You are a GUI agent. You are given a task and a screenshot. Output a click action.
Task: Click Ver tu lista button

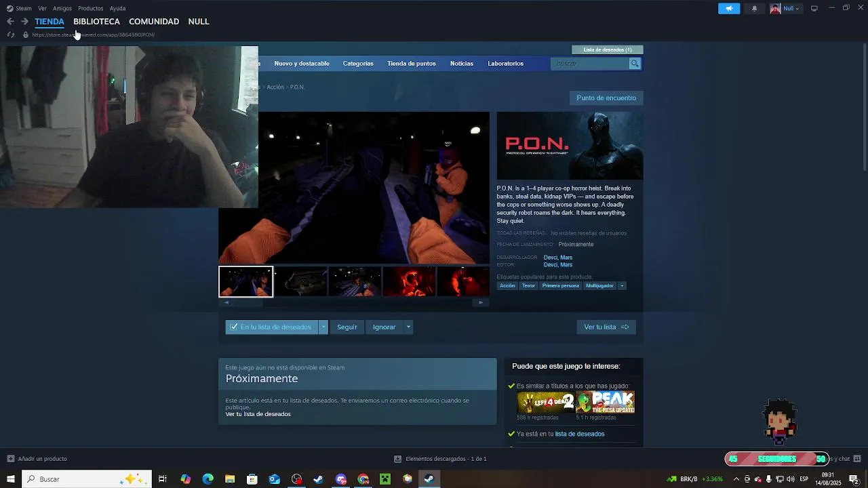pyautogui.click(x=606, y=327)
